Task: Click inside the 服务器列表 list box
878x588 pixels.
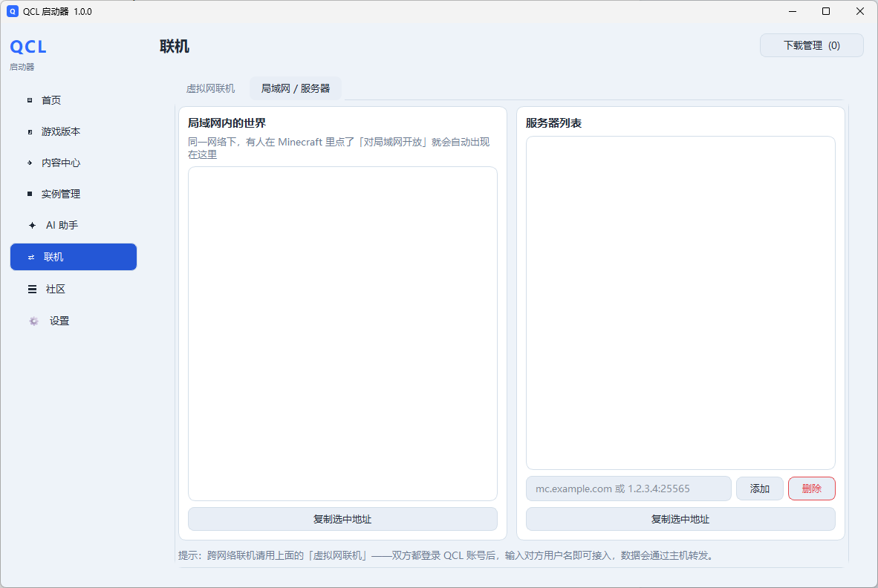Action: point(680,303)
